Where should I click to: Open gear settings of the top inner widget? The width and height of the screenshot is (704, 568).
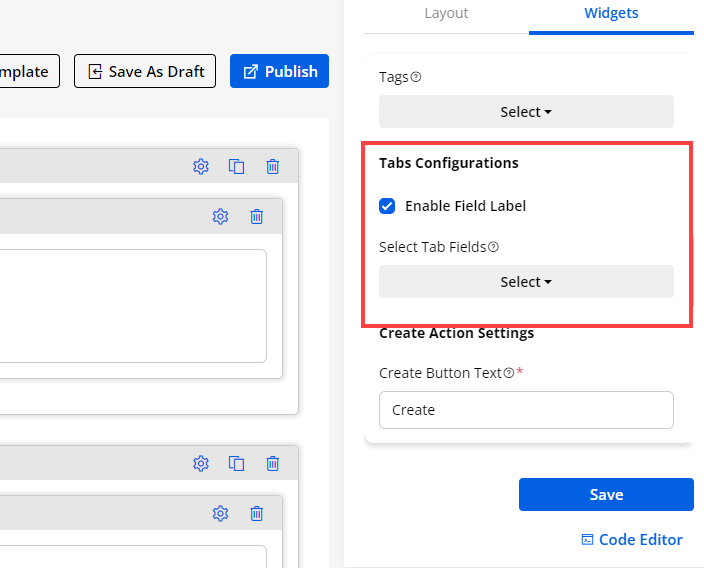[220, 216]
